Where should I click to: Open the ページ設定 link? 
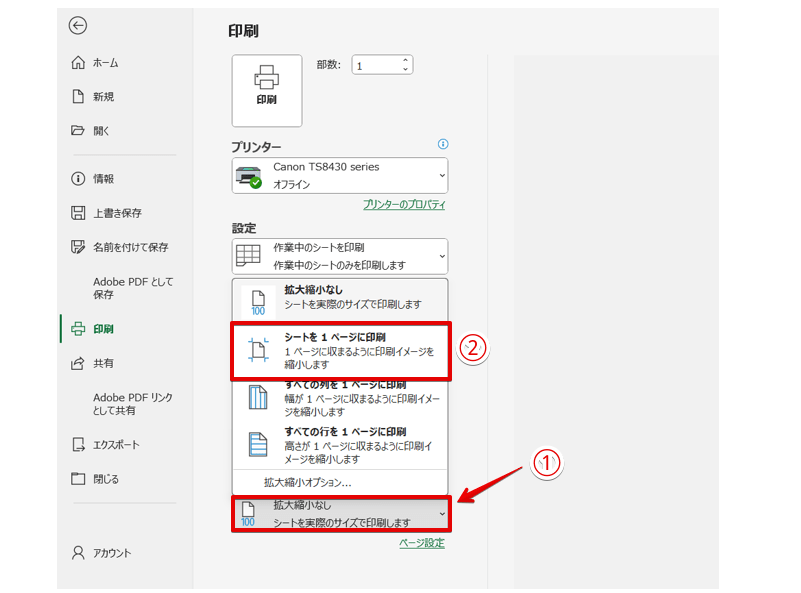coord(421,543)
